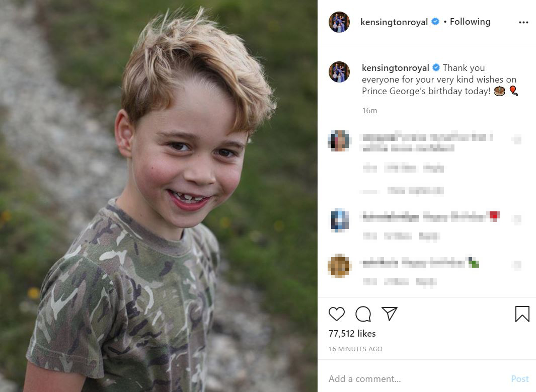This screenshot has height=392, width=536.
Task: Share post using the paper plane icon
Action: [390, 314]
